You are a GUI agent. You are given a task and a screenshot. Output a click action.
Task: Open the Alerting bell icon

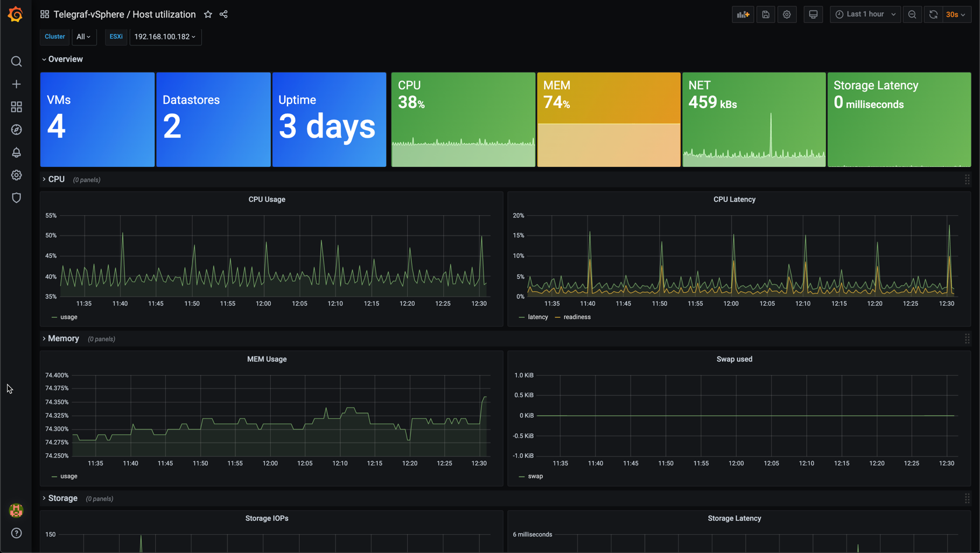[16, 152]
